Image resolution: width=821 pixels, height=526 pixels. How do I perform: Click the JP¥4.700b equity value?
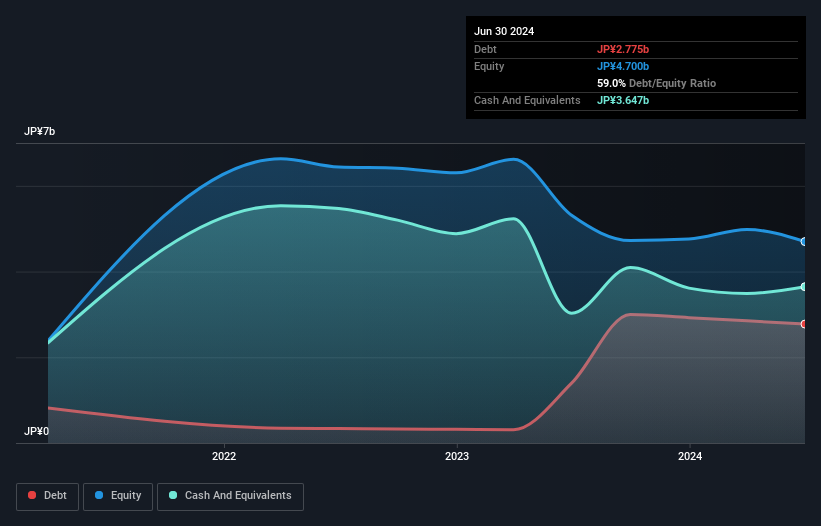coord(623,66)
